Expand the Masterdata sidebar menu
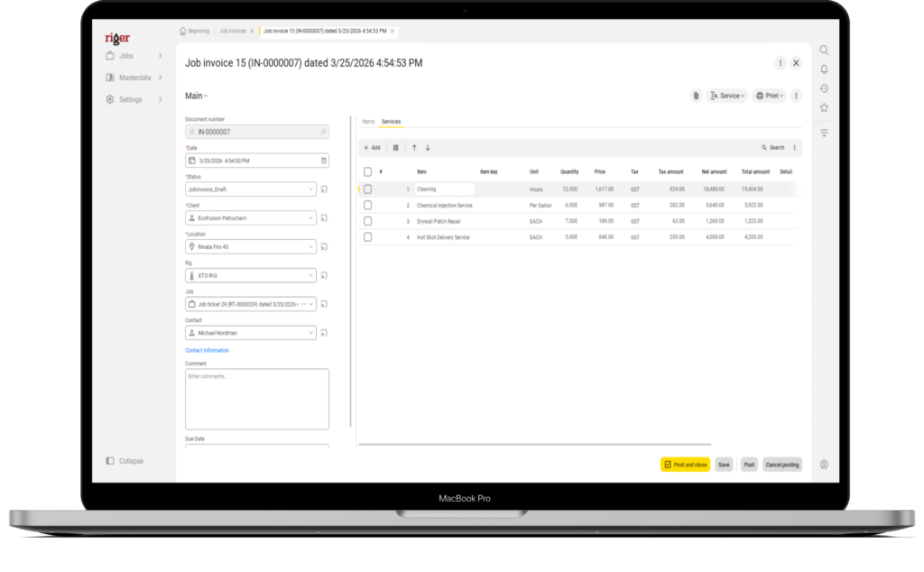Screen dimensions: 924x572 134,78
